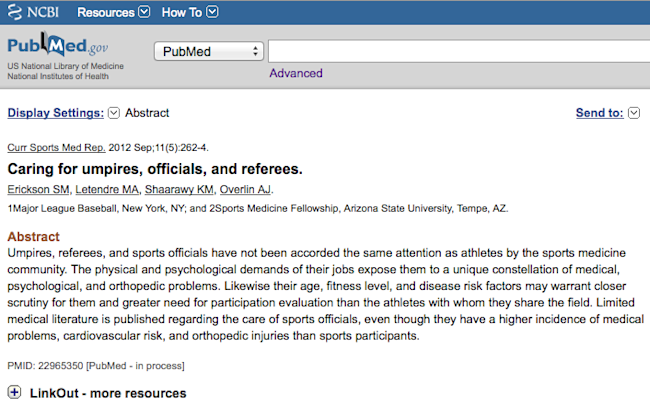Viewport: 650px width, 407px height.
Task: Open author Erickson SM link
Action: pos(38,189)
